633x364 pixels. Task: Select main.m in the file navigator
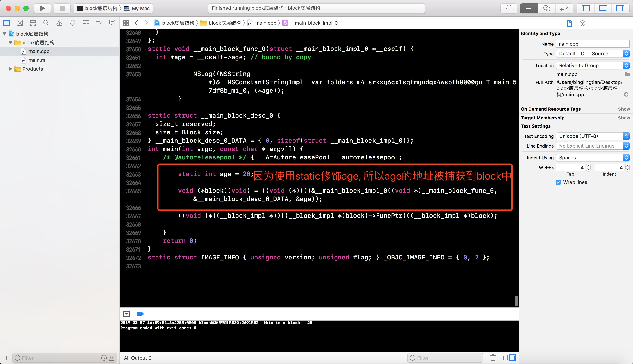click(36, 60)
